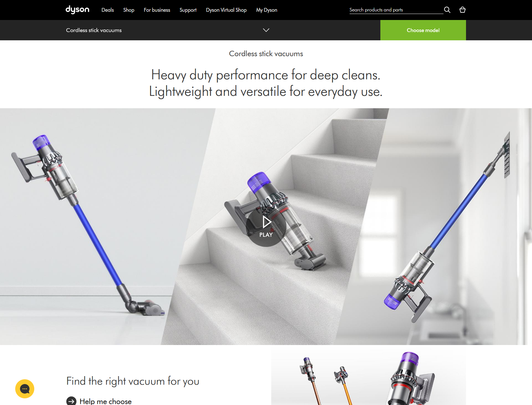Click the Dyson logo
This screenshot has height=405, width=532.
point(77,10)
